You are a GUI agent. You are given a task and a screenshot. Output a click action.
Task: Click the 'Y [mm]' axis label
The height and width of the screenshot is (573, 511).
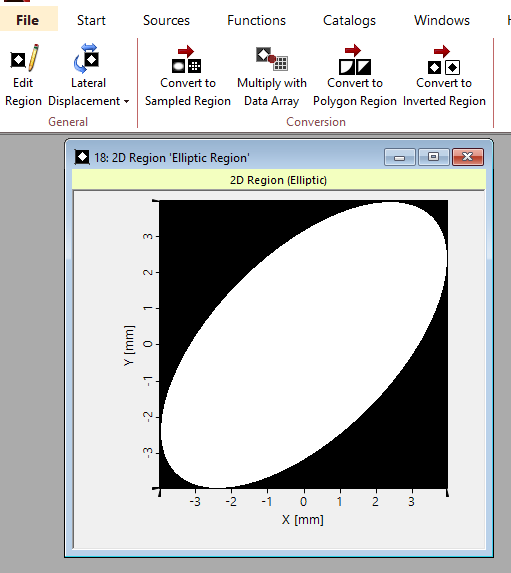tap(129, 345)
